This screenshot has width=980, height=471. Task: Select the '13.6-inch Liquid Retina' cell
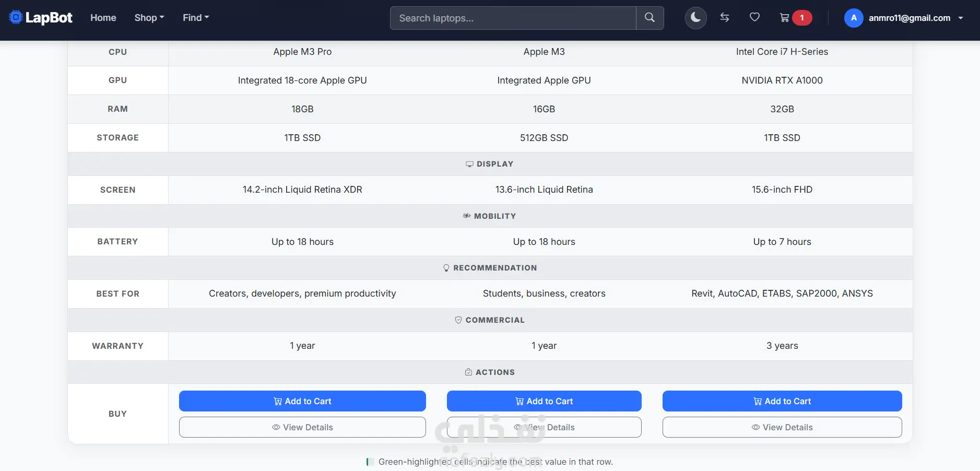coord(544,190)
